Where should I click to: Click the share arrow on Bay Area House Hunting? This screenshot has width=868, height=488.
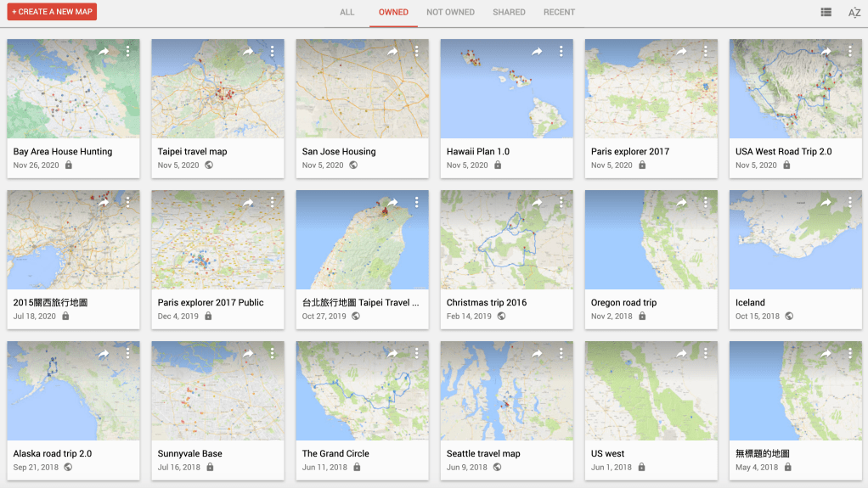click(x=104, y=52)
